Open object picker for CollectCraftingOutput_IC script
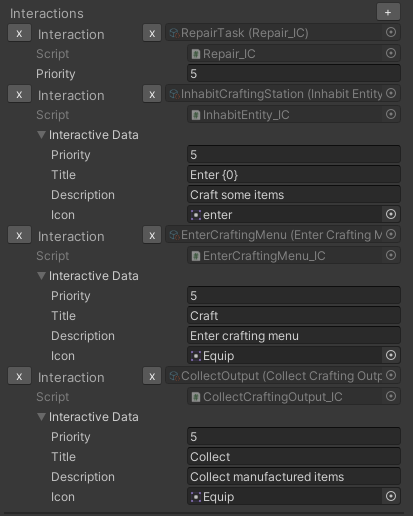The width and height of the screenshot is (413, 516). [391, 396]
